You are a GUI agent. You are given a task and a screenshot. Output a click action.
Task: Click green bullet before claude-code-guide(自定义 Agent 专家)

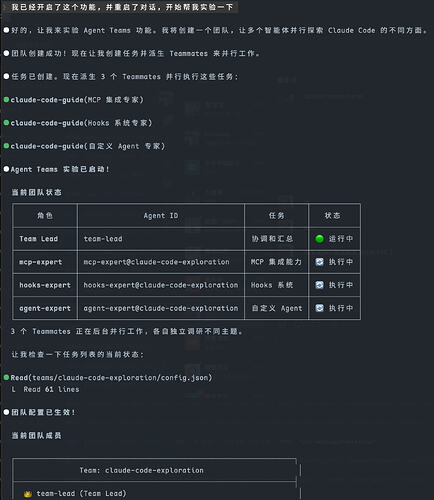click(x=6, y=146)
